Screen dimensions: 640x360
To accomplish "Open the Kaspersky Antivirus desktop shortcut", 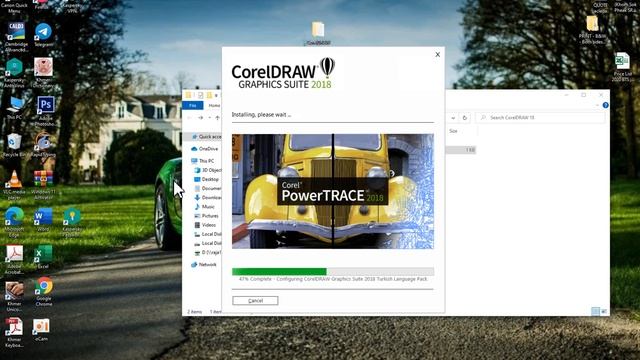I will tap(14, 73).
